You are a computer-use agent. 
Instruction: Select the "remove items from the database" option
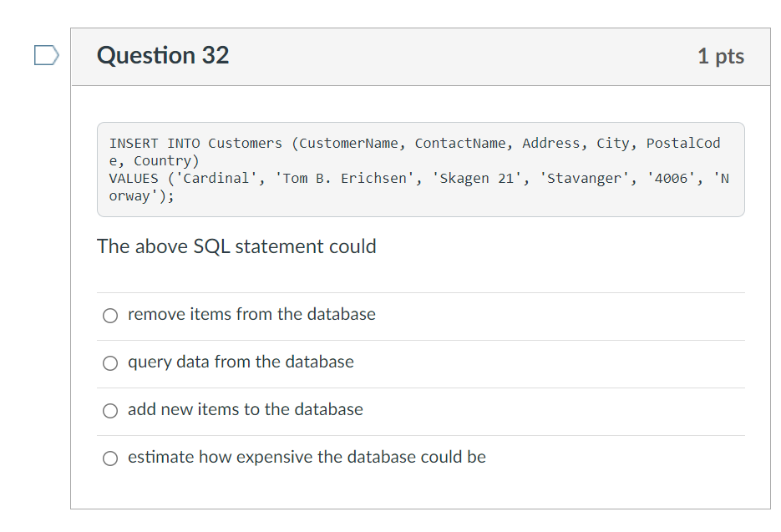[x=110, y=315]
